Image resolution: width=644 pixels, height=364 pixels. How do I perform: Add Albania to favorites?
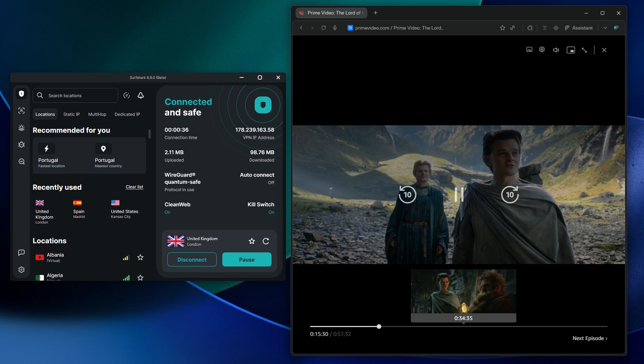[x=140, y=257]
